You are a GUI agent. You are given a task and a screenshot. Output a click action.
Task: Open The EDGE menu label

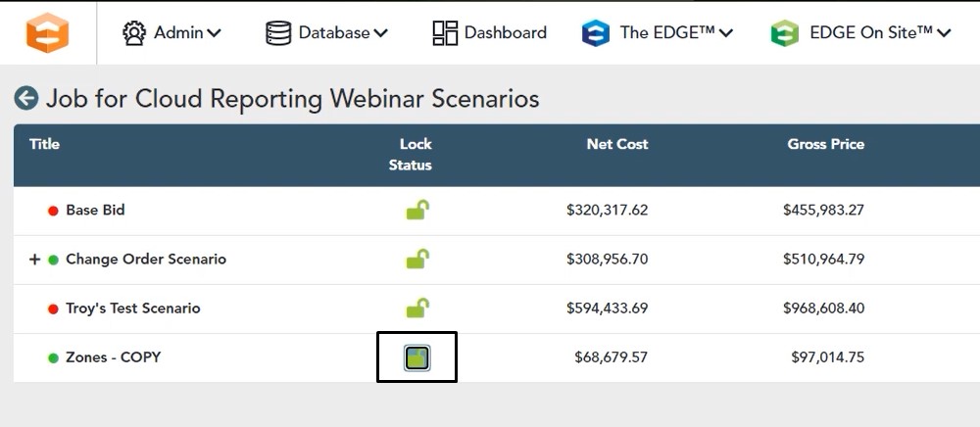[x=666, y=32]
